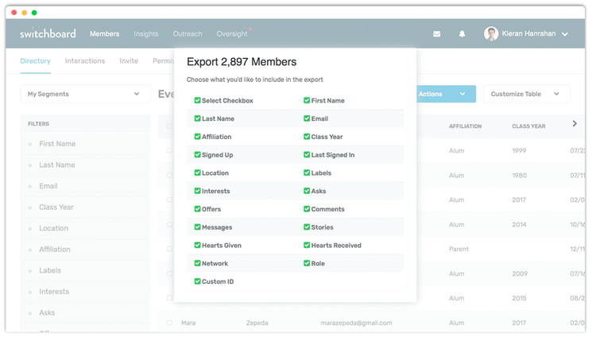
Task: Click the Class Year column header
Action: click(x=528, y=126)
